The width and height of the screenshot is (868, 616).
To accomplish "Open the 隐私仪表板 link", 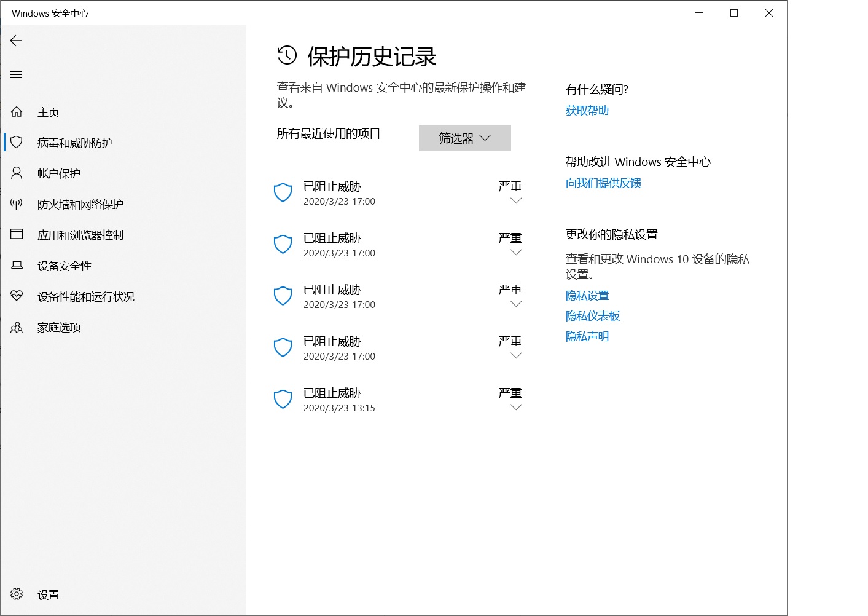I will point(593,316).
